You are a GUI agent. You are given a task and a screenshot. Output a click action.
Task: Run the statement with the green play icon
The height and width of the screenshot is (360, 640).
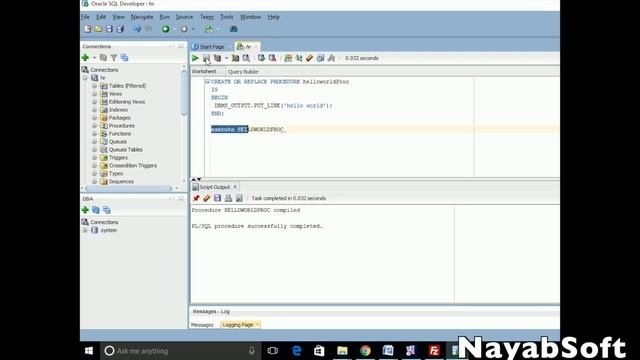coord(195,58)
